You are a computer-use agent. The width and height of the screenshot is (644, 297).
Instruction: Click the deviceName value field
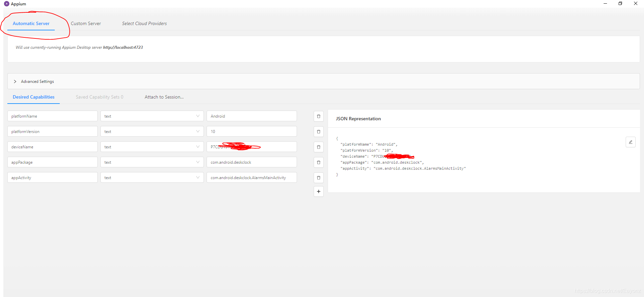point(252,147)
